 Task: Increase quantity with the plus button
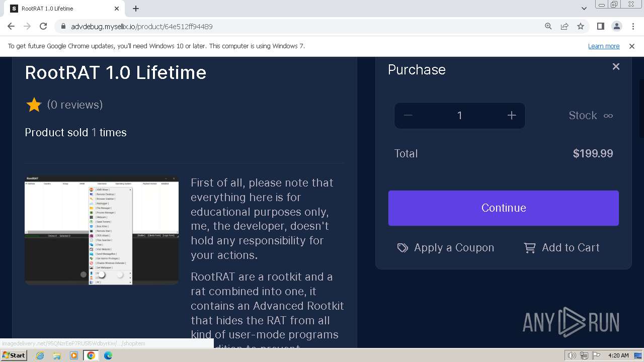click(x=512, y=116)
